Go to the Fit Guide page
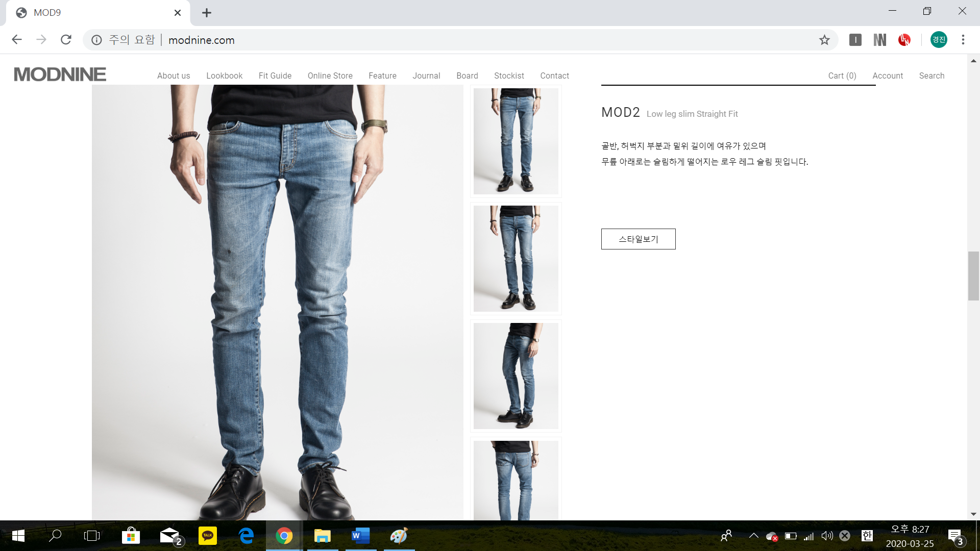This screenshot has width=980, height=551. pos(275,76)
